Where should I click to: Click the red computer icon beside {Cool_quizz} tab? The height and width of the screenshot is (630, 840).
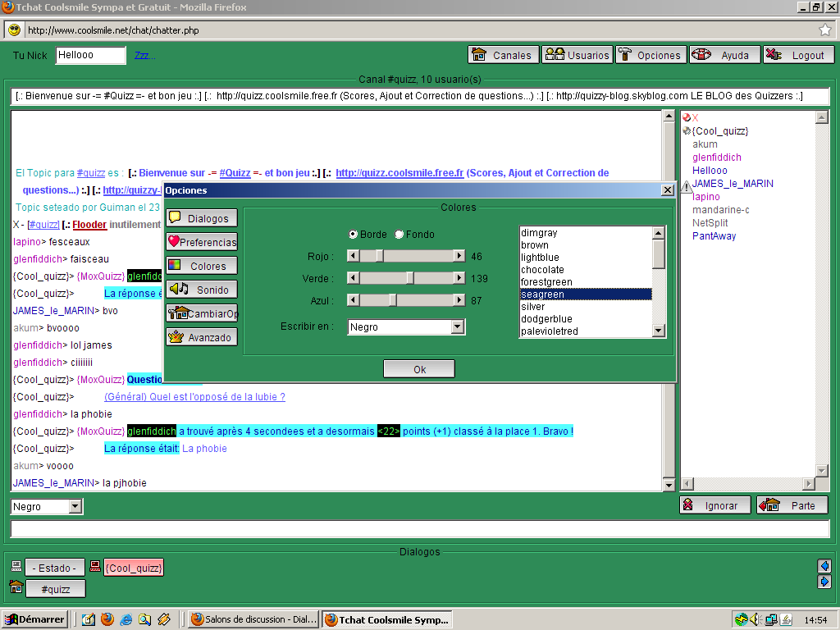pos(95,566)
